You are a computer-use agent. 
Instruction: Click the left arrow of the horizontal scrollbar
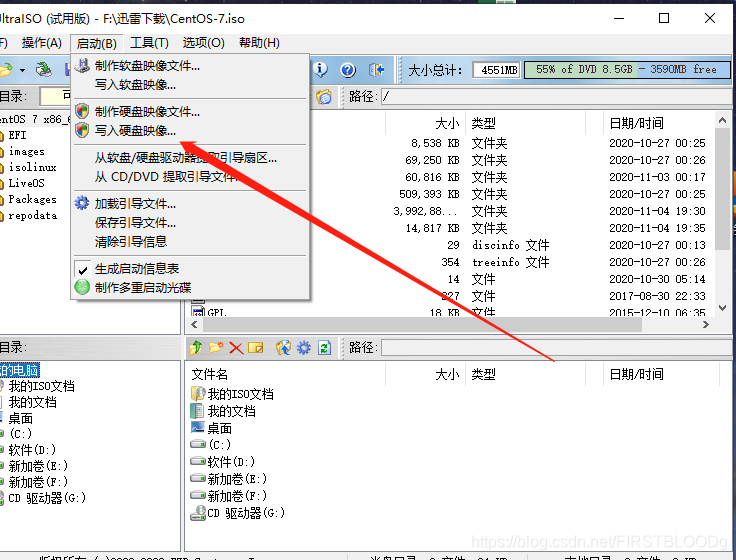[194, 324]
